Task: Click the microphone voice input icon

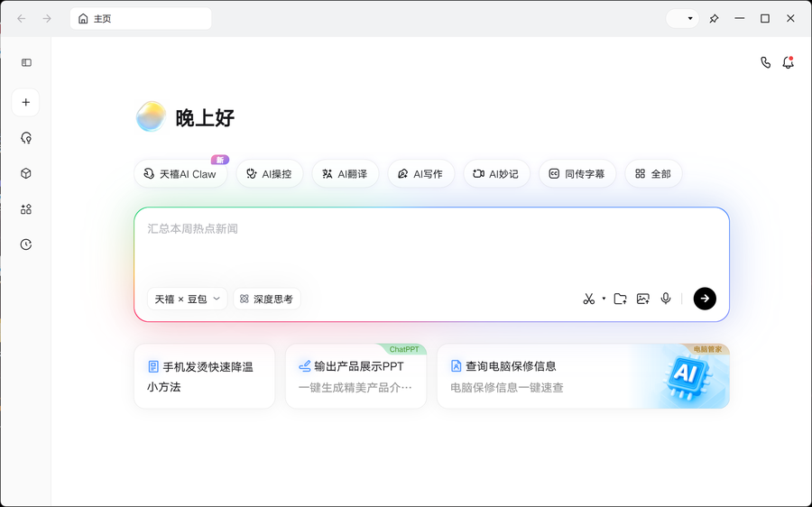Action: (x=666, y=299)
